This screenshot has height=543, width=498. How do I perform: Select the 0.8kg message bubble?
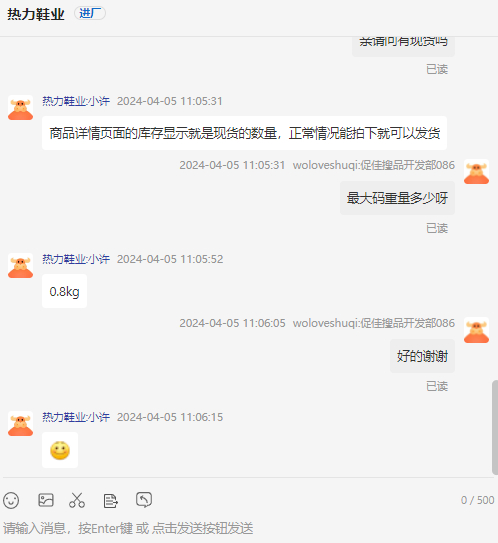[x=64, y=291]
